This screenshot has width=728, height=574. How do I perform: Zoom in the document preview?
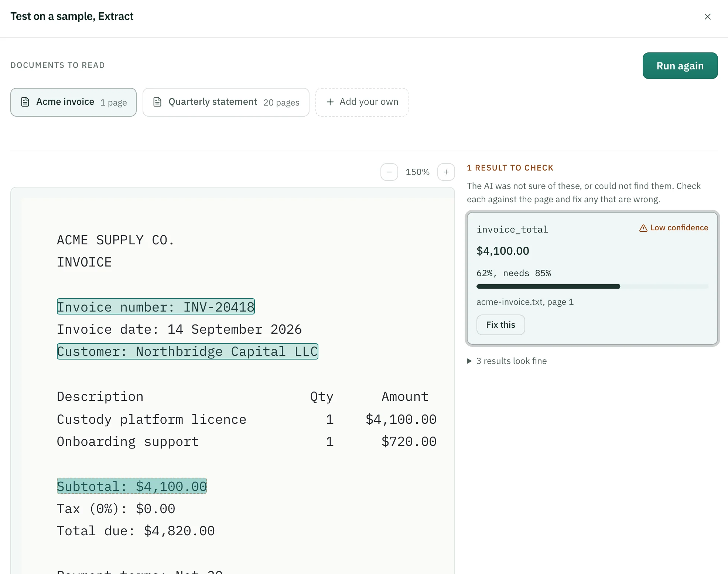(446, 172)
